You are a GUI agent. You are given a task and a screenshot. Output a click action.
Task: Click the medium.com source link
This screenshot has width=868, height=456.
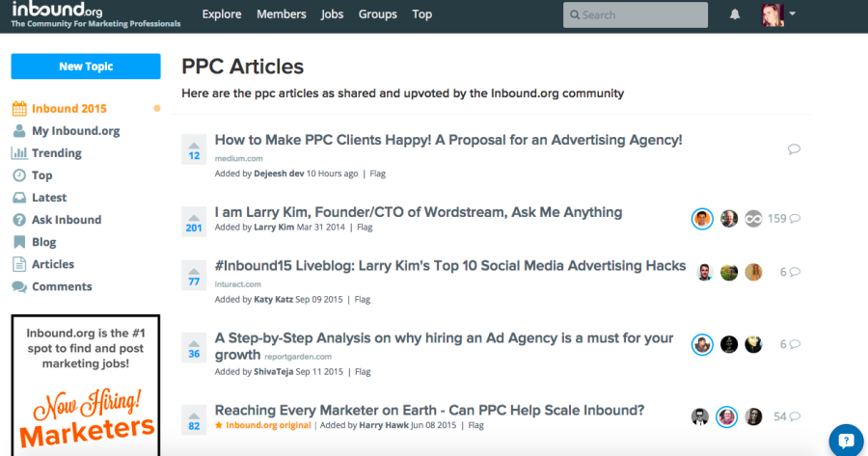click(238, 158)
